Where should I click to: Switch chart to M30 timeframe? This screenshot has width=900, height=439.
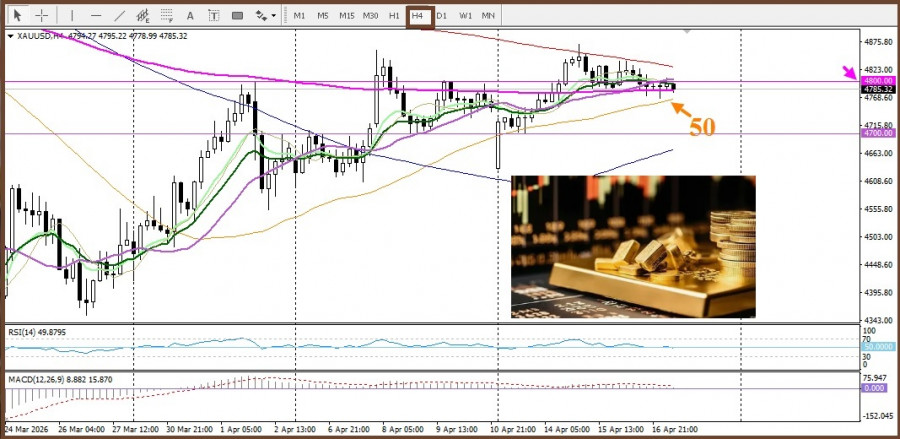pyautogui.click(x=370, y=15)
